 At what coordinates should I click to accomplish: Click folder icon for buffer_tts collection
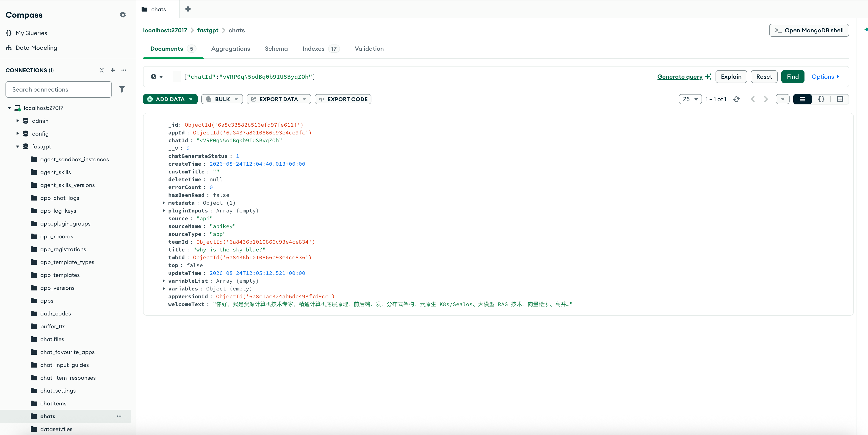(x=34, y=326)
